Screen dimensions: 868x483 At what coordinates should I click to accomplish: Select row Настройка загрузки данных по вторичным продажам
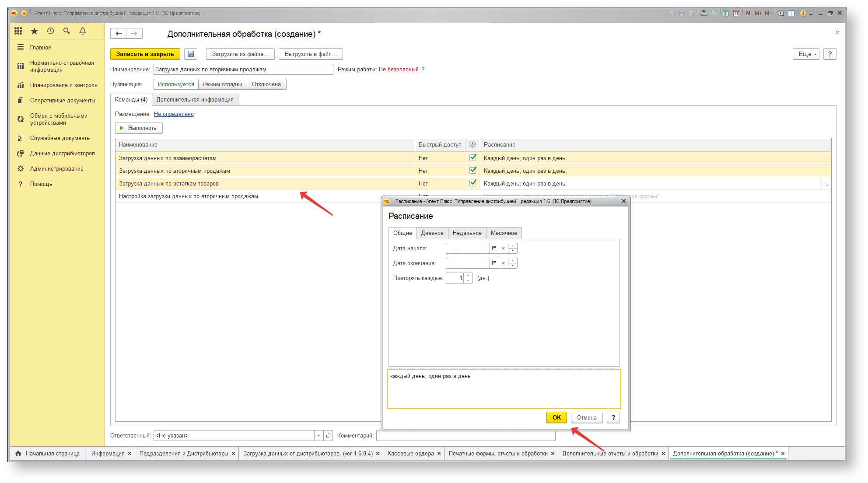(x=248, y=196)
